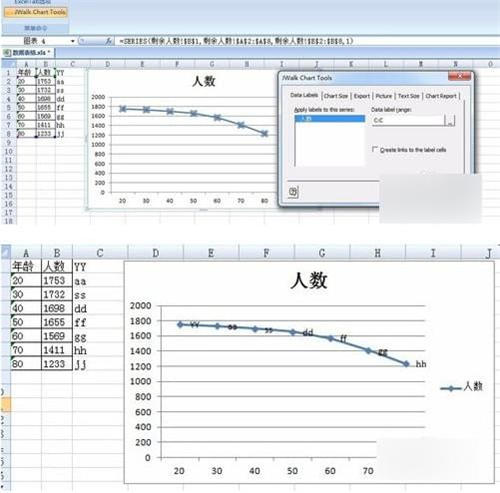This screenshot has width=500, height=493.
Task: Click the last data marker on the enlarged chart line
Action: (x=406, y=364)
